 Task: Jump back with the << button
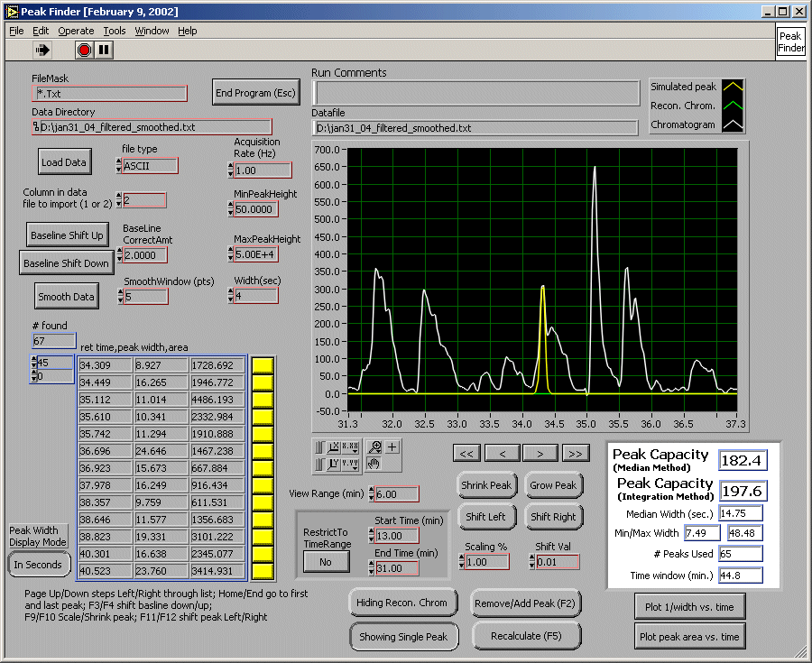coord(466,454)
